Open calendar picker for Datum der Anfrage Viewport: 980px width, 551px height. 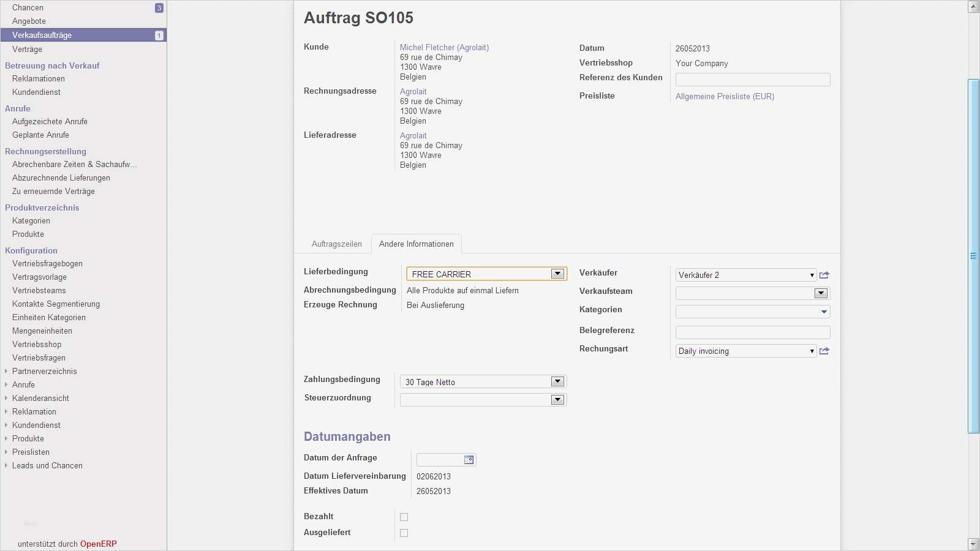tap(469, 460)
